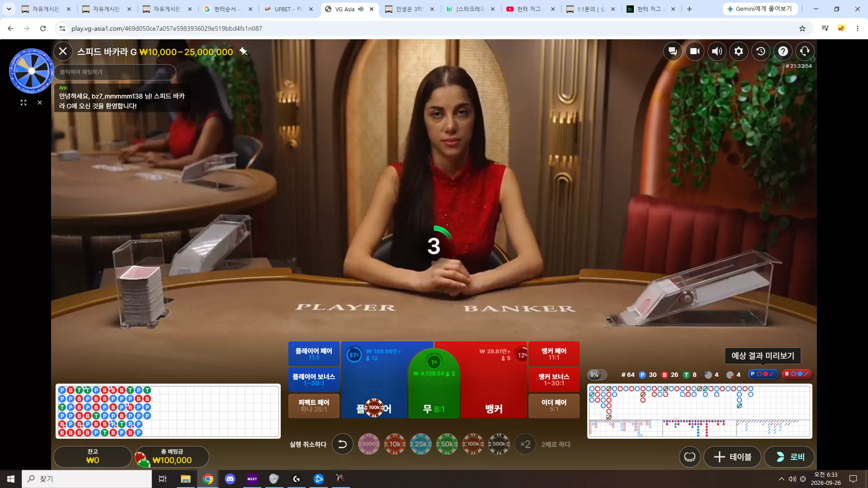Image resolution: width=868 pixels, height=488 pixels.
Task: Double the bet with x2 button
Action: (x=525, y=444)
